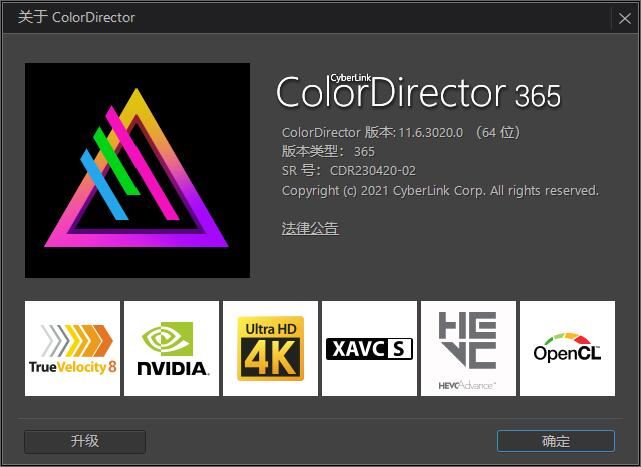Close the 关于 ColorDirector dialog
The height and width of the screenshot is (467, 641).
624,18
